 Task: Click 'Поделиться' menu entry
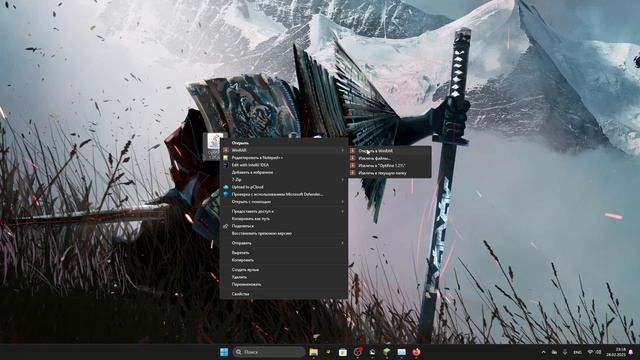[x=284, y=226]
